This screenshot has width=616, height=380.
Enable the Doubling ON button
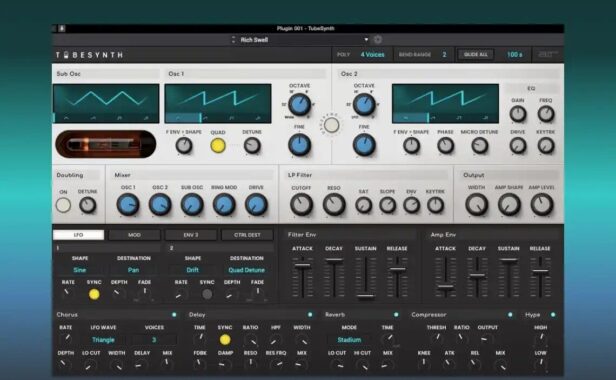point(63,205)
